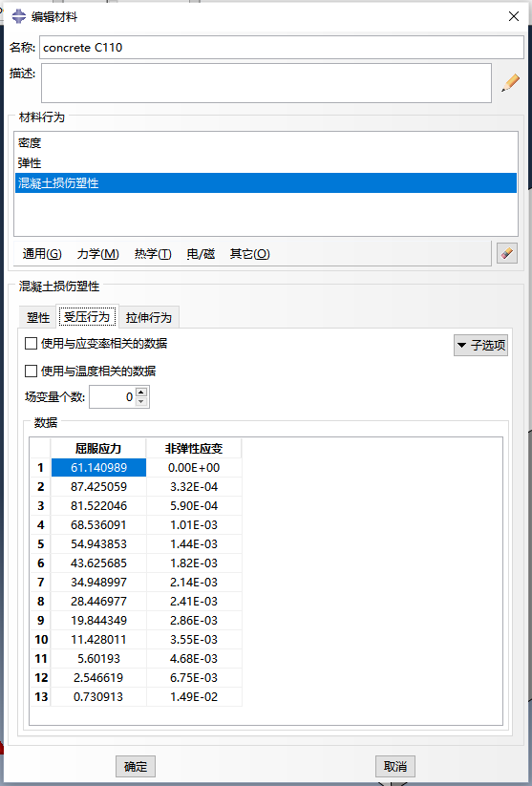Decrease 场变量个数 with the down arrow
This screenshot has width=532, height=786.
coord(141,401)
